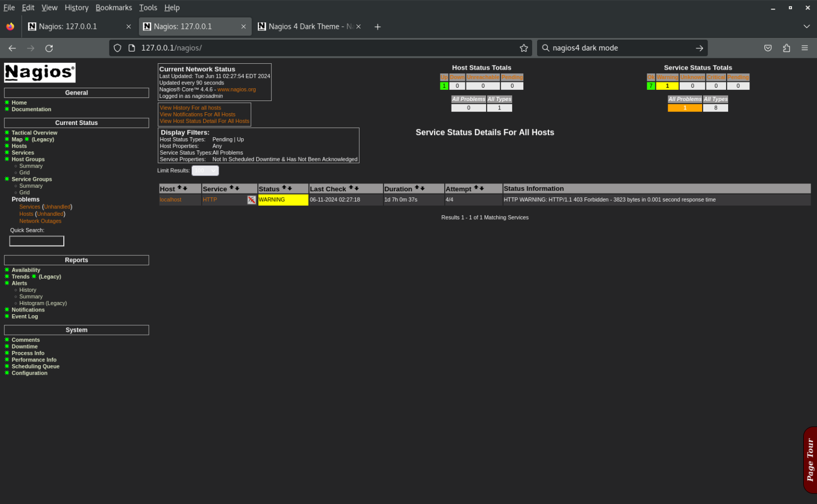Viewport: 817px width, 504px height.
Task: Sort Attempt column ascending arrow
Action: tap(476, 188)
